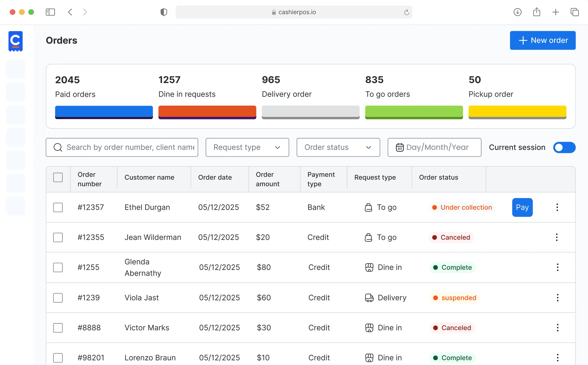Click customer name Victor Marks
This screenshot has height=365, width=588.
pyautogui.click(x=147, y=328)
